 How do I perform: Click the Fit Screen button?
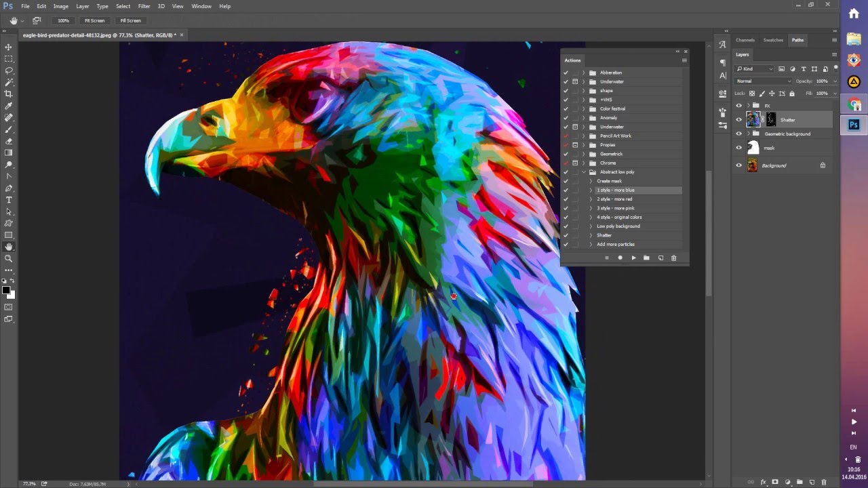[x=94, y=20]
